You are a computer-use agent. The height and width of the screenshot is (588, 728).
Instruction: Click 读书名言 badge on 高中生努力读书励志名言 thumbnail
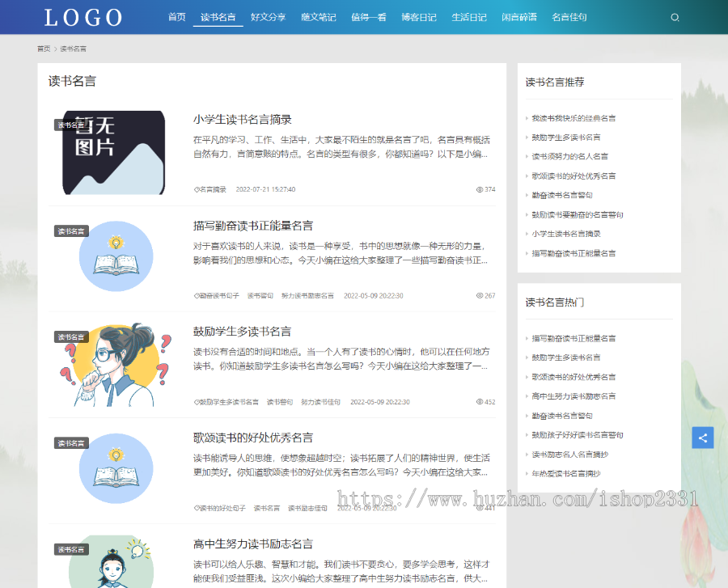point(71,549)
